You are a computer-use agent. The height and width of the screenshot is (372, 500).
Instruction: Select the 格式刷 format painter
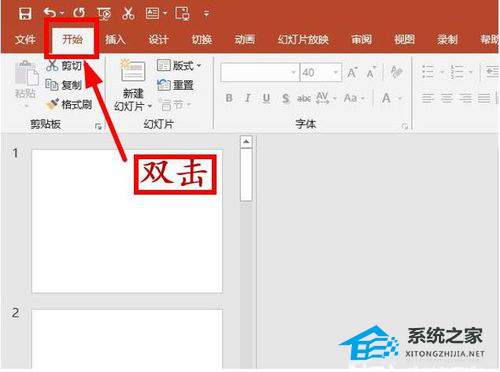coord(69,105)
